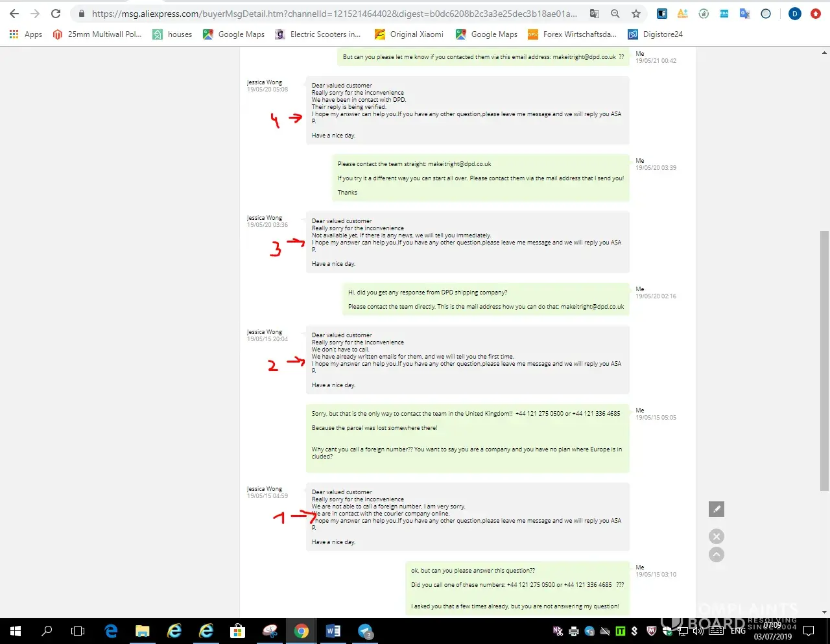
Task: Open Windows taskbar search
Action: coord(47,630)
